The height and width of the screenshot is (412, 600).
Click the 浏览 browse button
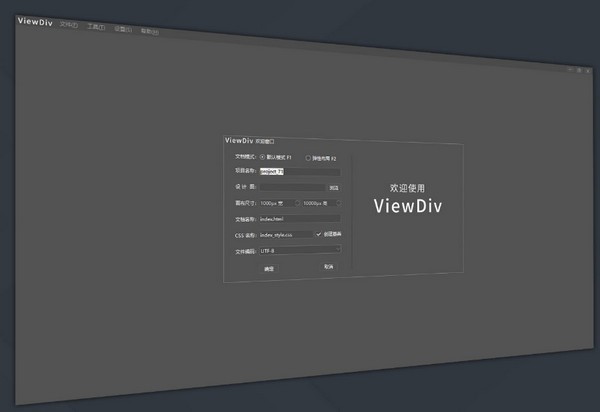pos(334,188)
